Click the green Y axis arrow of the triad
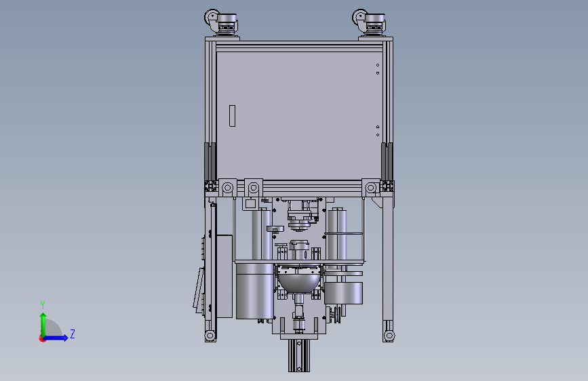Screen dimensions: 588x381 point(43,324)
